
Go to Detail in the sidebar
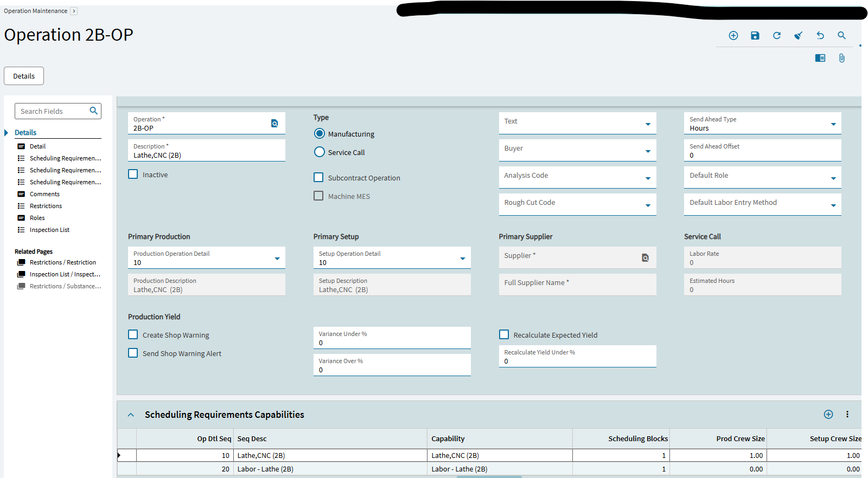pos(37,146)
